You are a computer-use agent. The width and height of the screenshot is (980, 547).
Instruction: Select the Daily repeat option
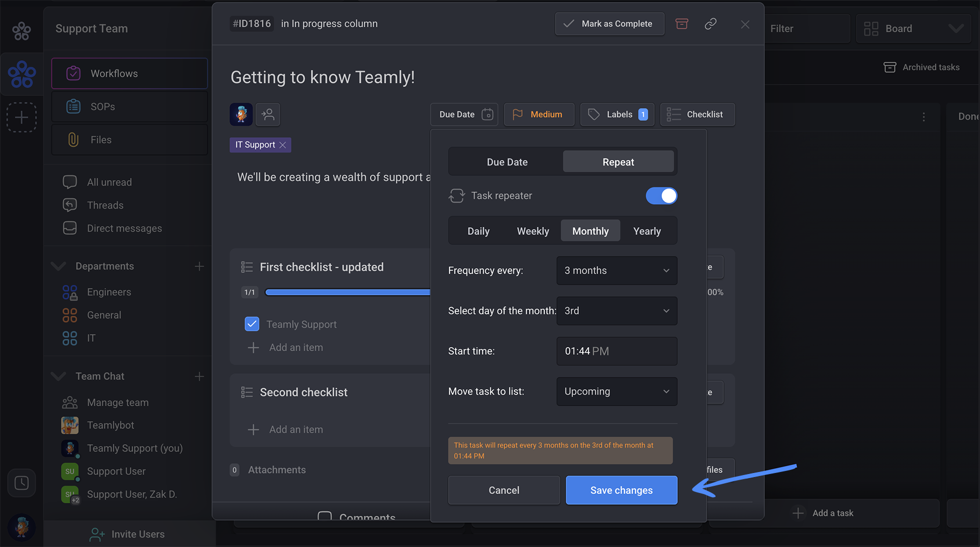point(478,231)
